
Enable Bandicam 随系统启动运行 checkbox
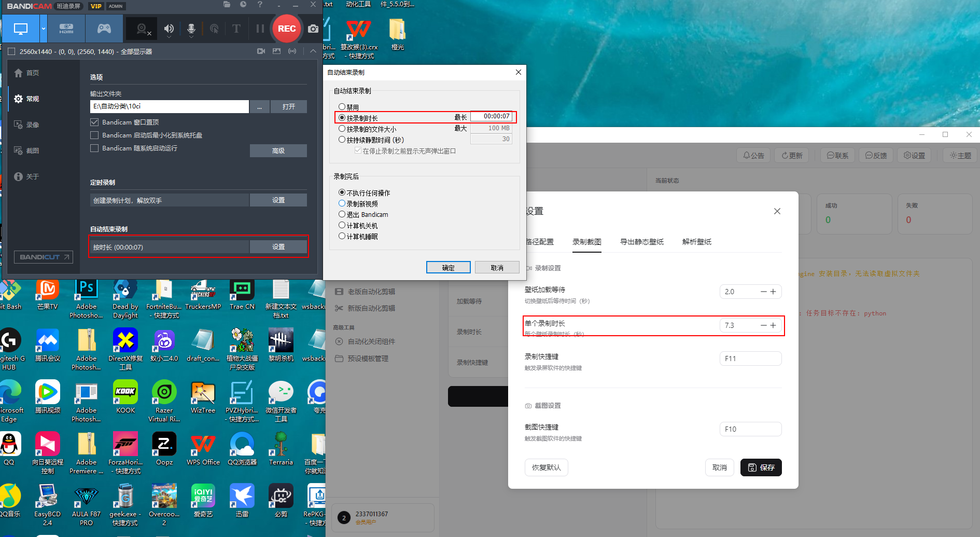point(94,148)
